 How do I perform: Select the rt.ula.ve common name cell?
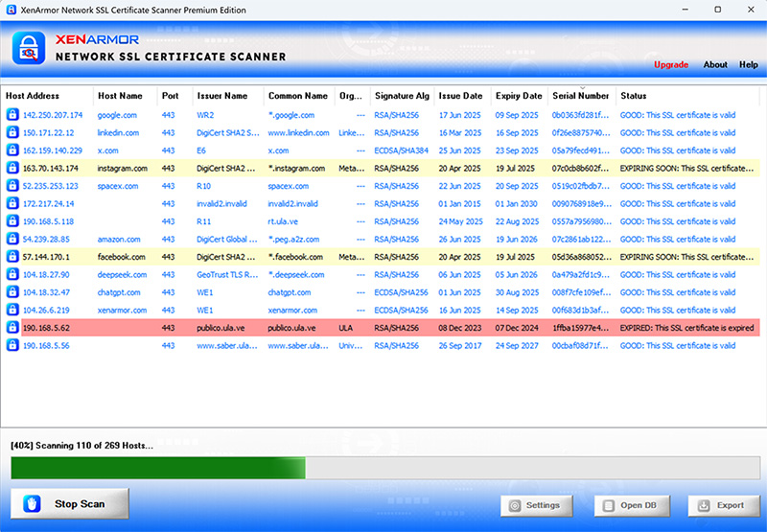pyautogui.click(x=283, y=221)
